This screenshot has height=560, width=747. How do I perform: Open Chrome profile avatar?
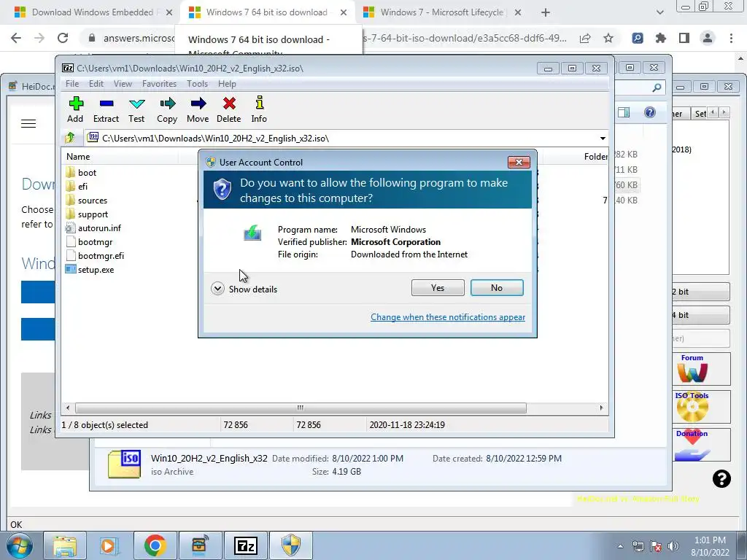click(708, 38)
